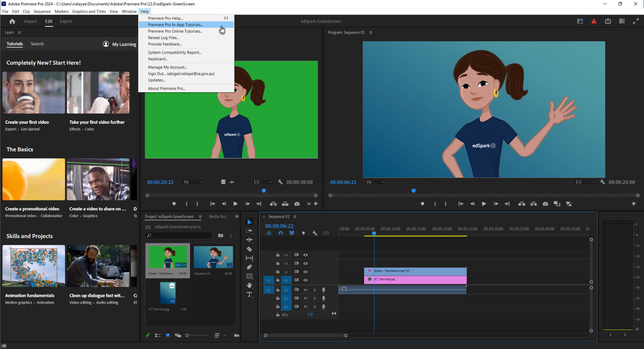The height and width of the screenshot is (349, 644).
Task: Toggle V1 track output eye
Action: [306, 280]
